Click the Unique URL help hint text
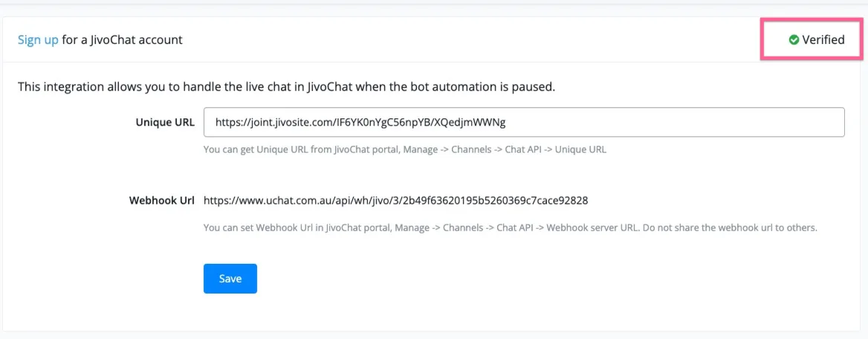This screenshot has width=868, height=339. 405,149
